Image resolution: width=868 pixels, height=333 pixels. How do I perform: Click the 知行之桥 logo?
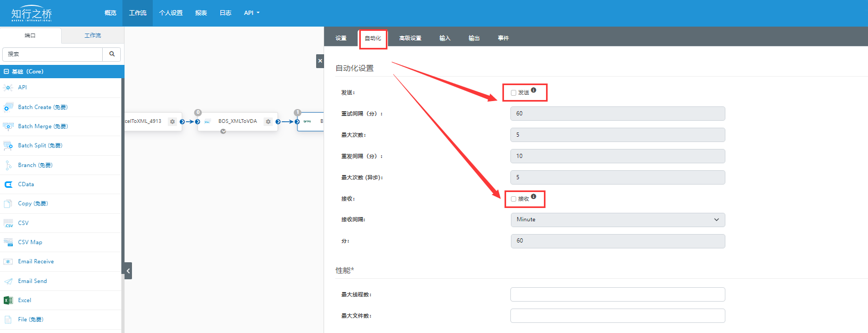pos(32,13)
